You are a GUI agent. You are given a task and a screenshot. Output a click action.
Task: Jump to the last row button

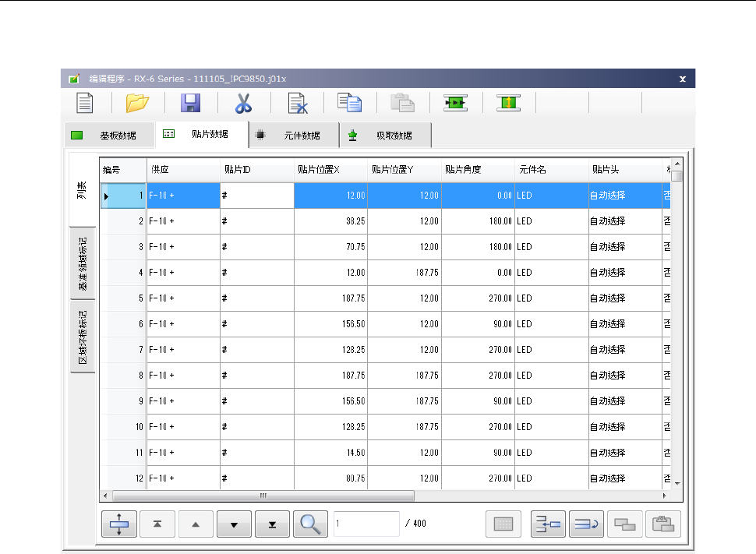point(272,524)
